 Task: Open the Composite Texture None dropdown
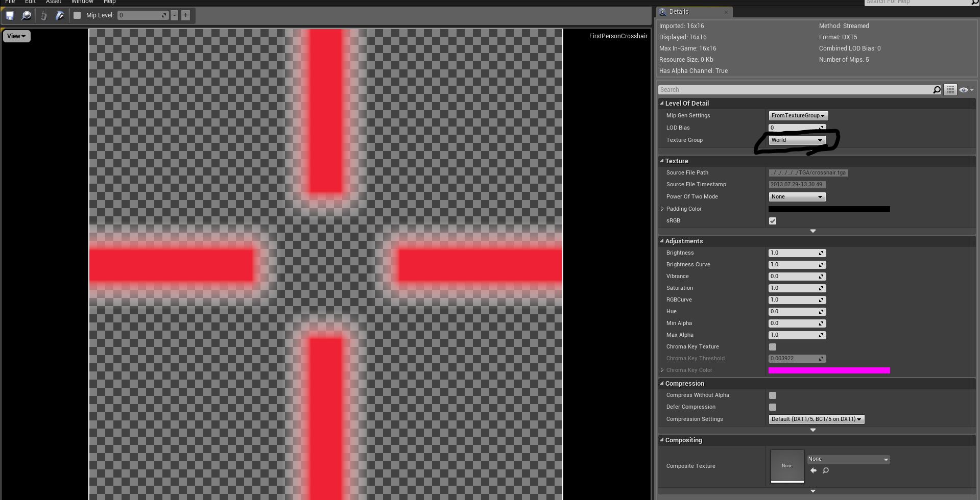848,459
